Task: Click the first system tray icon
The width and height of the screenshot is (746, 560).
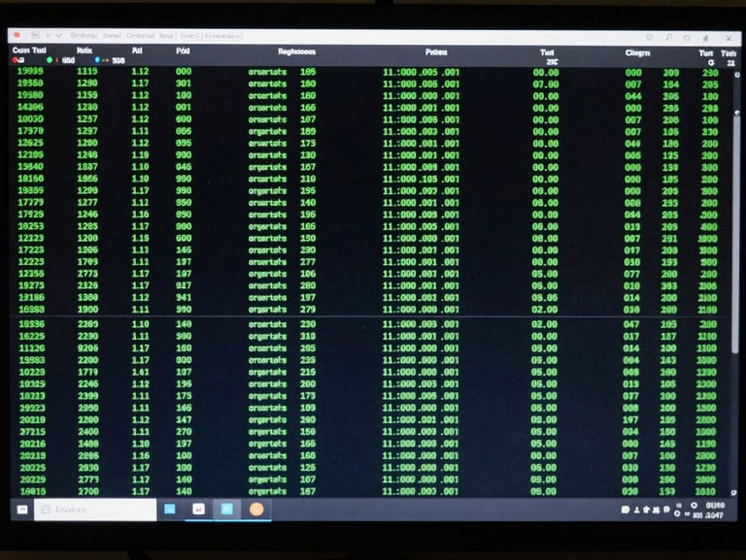Action: (x=626, y=510)
